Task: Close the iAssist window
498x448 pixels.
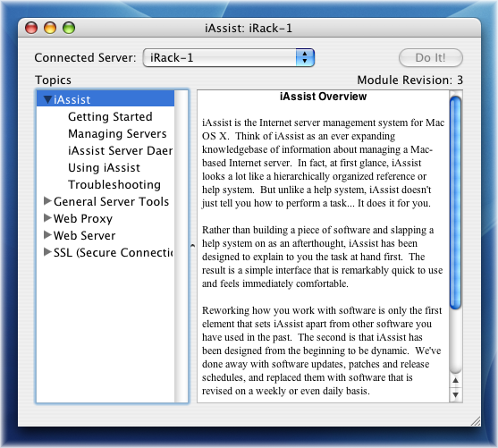Action: [x=31, y=28]
